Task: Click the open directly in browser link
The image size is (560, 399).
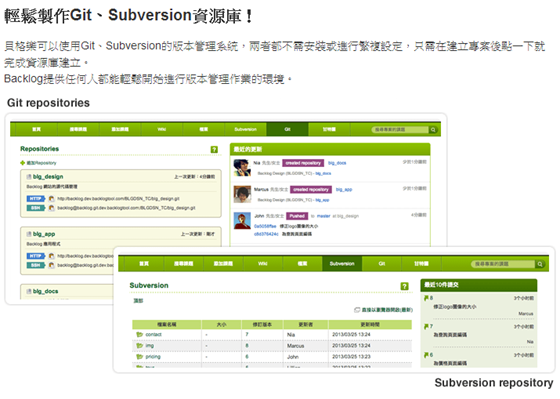Action: pos(387,310)
